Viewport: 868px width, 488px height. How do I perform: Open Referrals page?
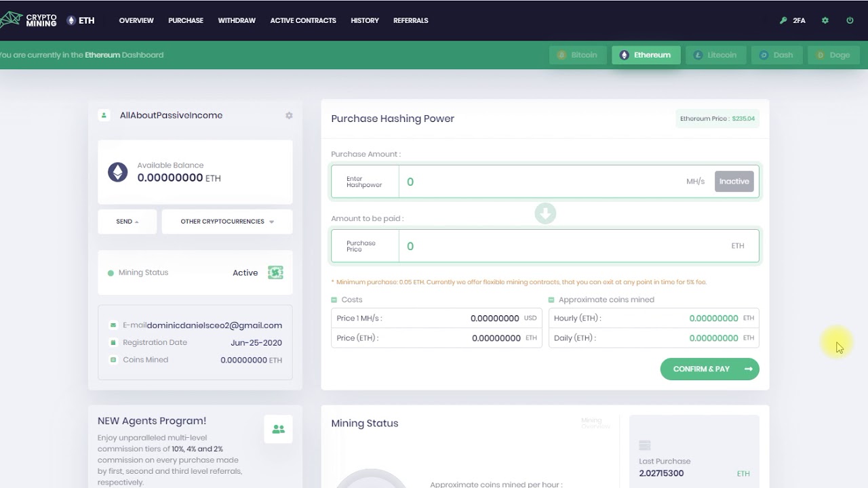click(411, 20)
